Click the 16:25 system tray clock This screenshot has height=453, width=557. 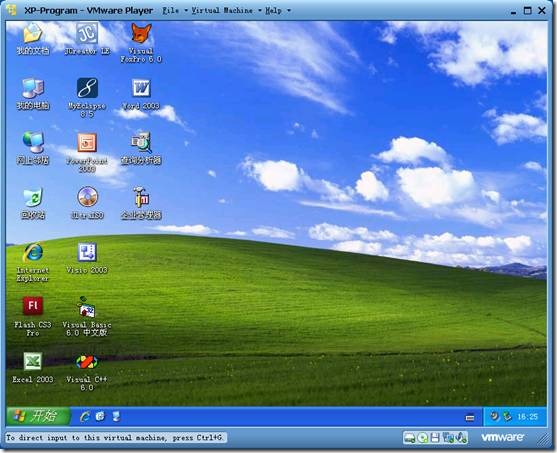click(x=528, y=416)
